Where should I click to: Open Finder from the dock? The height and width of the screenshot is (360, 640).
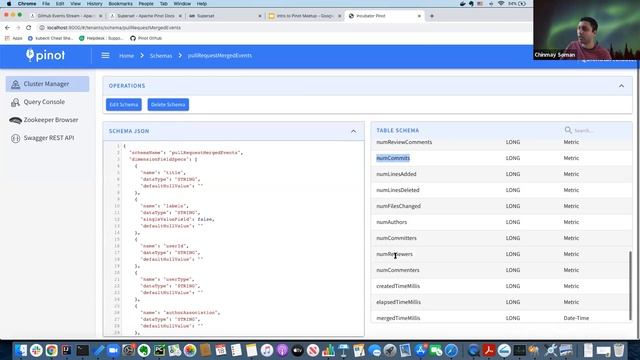pyautogui.click(x=20, y=350)
